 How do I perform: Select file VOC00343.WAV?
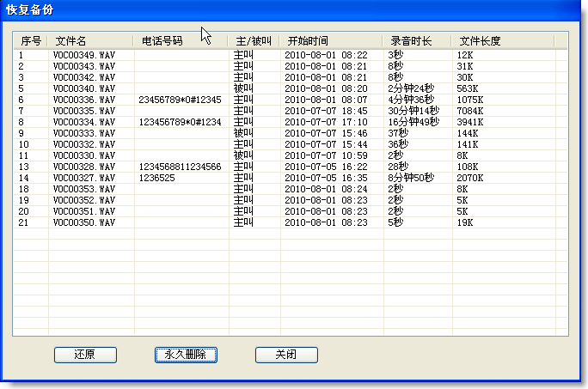point(84,66)
